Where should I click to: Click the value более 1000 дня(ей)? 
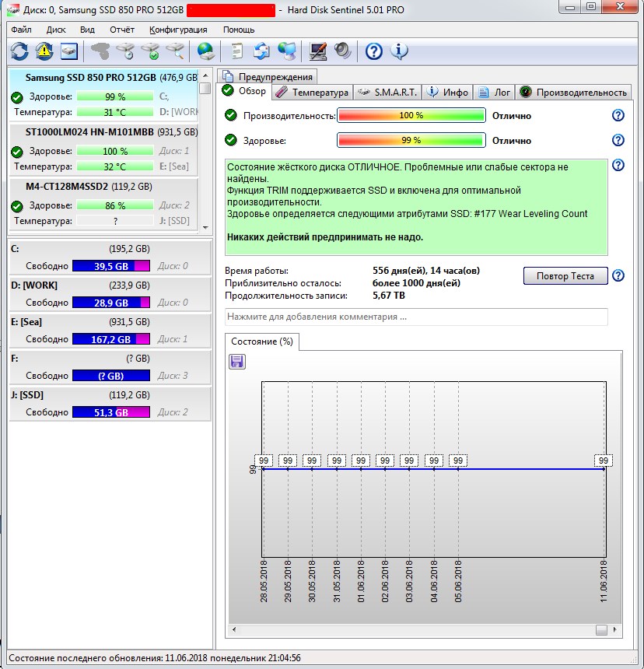(416, 283)
